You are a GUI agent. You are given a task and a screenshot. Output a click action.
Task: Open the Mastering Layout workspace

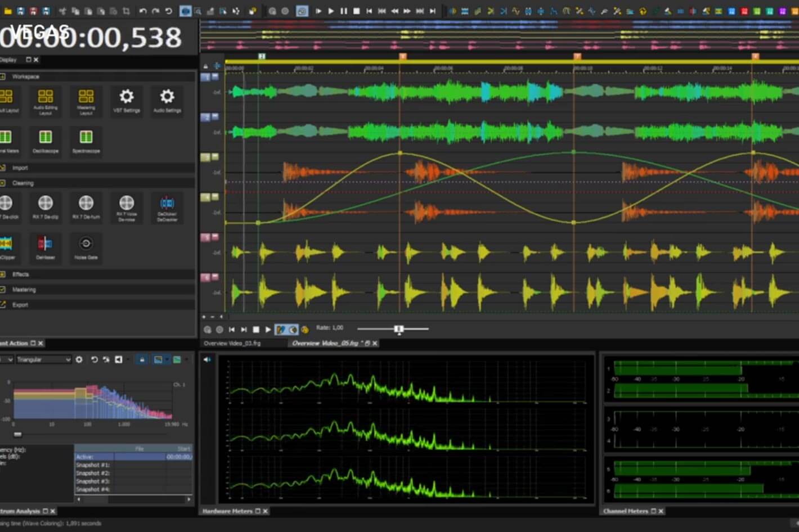[x=86, y=101]
